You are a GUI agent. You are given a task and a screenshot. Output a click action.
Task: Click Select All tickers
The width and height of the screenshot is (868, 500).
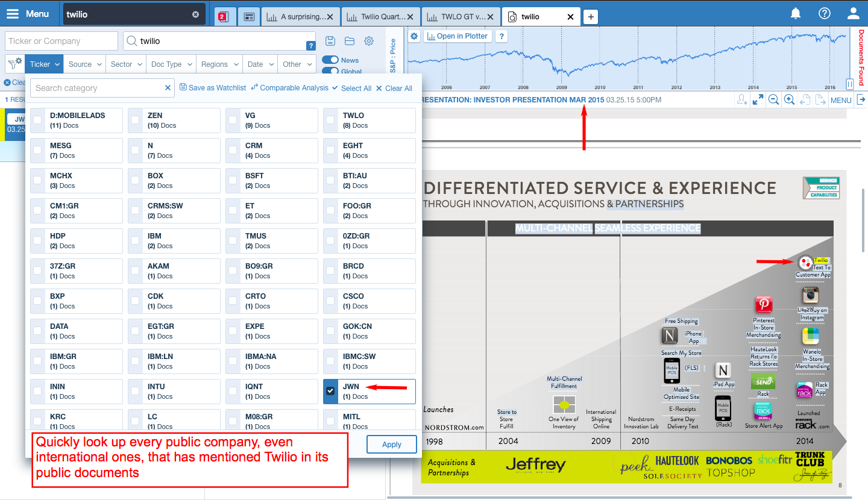351,88
